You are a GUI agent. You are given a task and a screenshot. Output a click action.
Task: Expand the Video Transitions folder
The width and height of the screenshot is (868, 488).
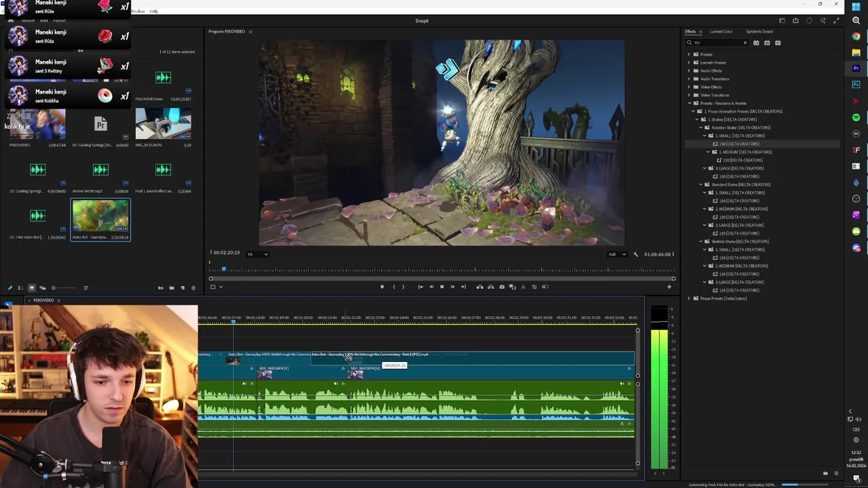pos(689,95)
